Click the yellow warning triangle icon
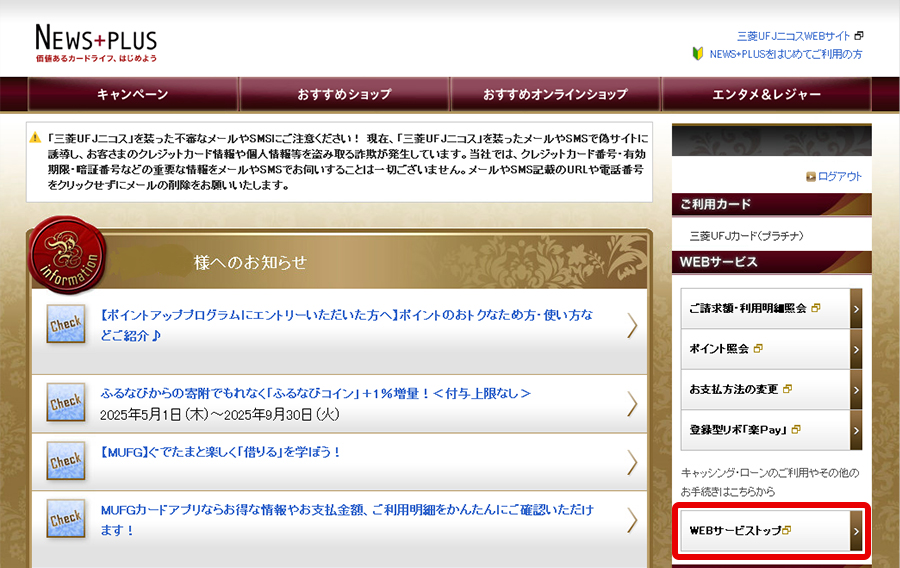Viewport: 900px width, 568px height. pyautogui.click(x=35, y=138)
